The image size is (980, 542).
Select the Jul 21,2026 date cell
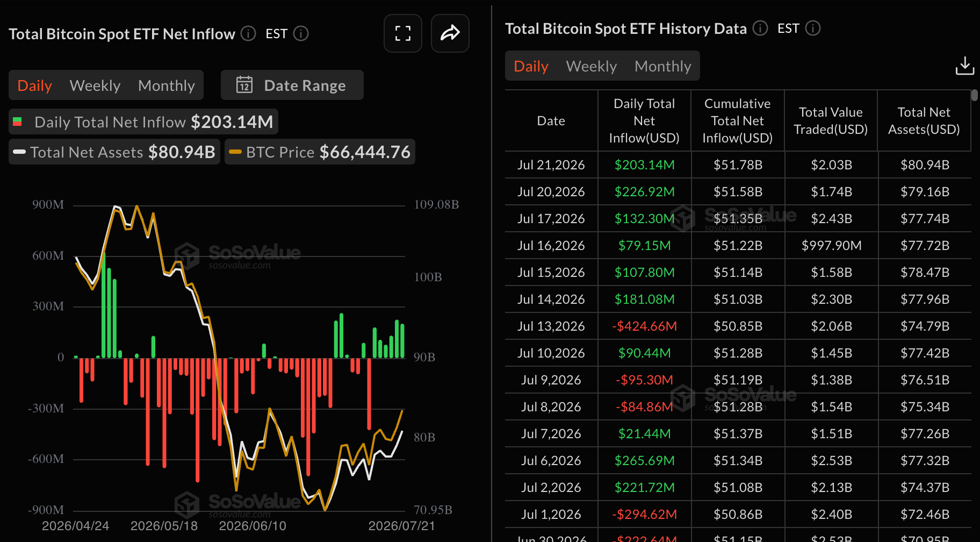coord(551,165)
